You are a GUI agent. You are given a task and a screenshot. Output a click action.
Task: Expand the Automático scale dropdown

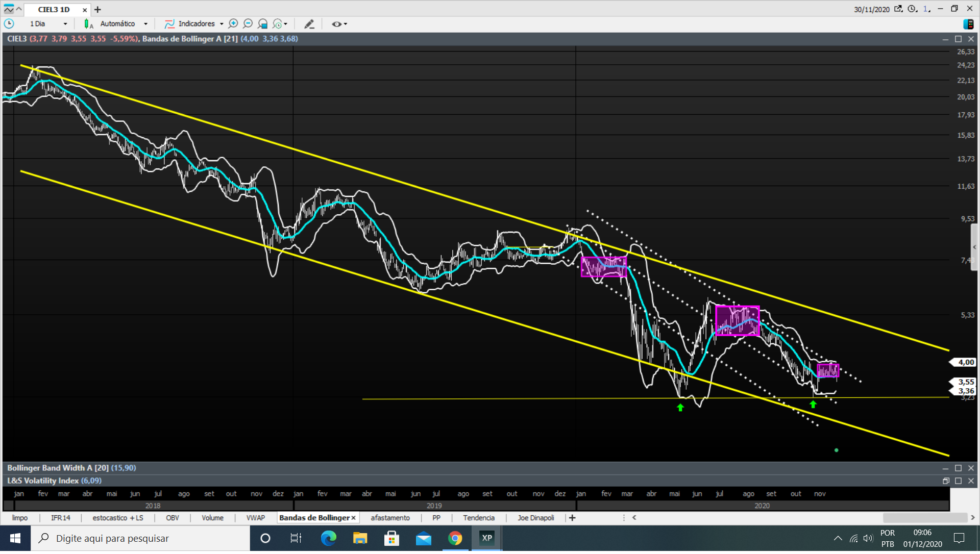pos(145,24)
